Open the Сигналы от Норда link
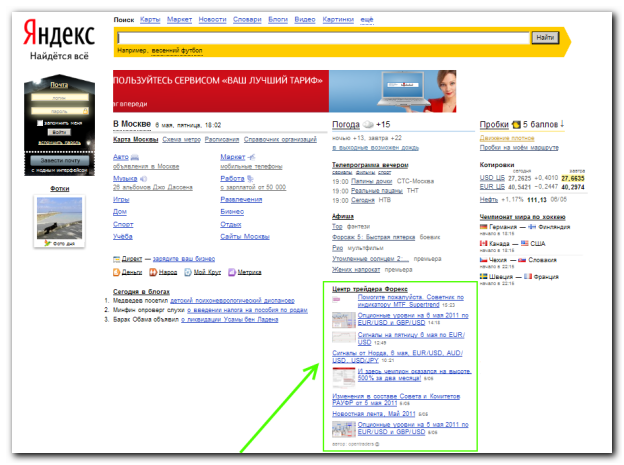Viewport: 624px width, 465px height. coord(397,357)
